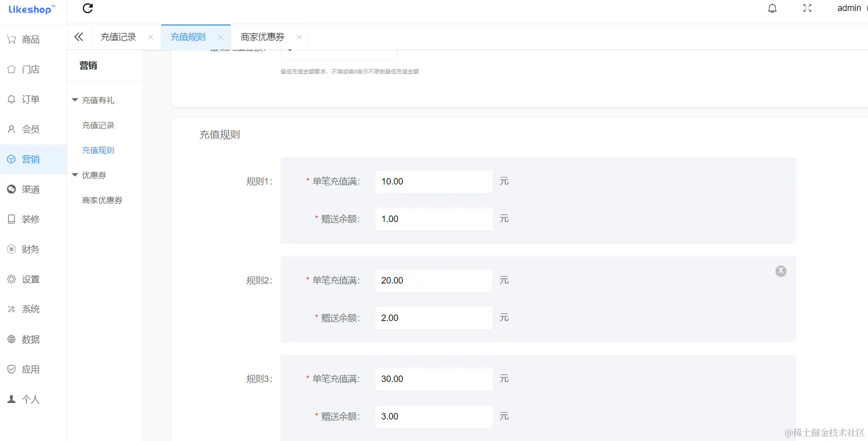
Task: Open the 应用 apps menu
Action: (33, 369)
